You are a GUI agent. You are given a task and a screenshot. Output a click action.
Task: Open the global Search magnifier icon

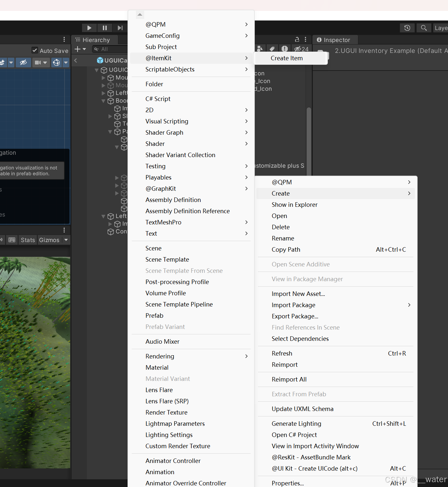click(424, 28)
